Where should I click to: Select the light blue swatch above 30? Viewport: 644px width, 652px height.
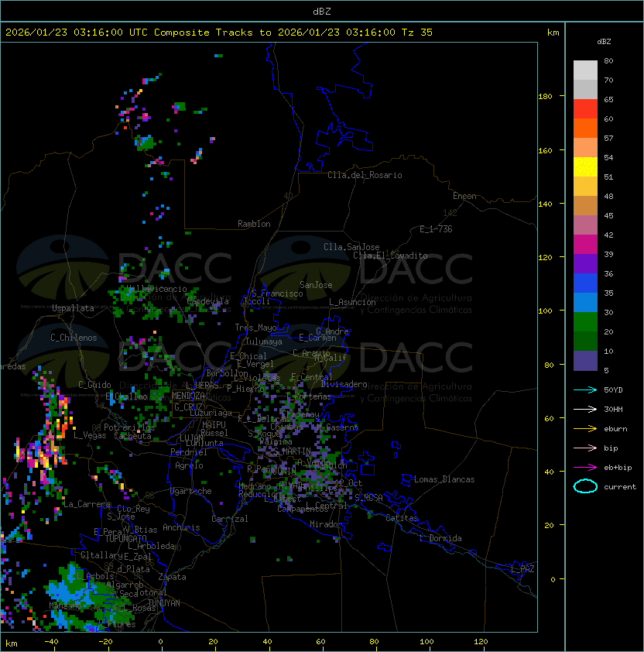[x=585, y=303]
